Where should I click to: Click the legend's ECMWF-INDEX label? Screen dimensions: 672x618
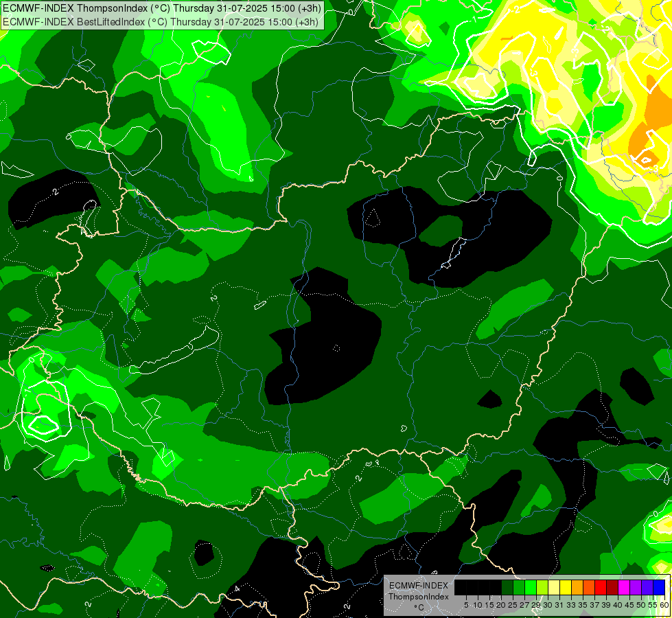coord(419,586)
